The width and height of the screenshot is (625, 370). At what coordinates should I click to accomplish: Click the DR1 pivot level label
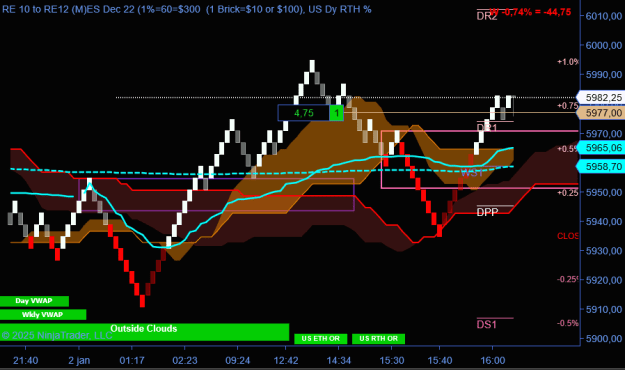click(487, 128)
